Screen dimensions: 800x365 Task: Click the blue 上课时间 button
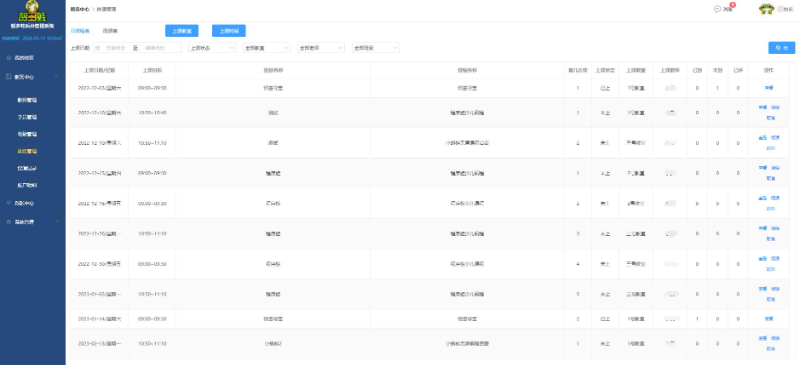tap(229, 31)
